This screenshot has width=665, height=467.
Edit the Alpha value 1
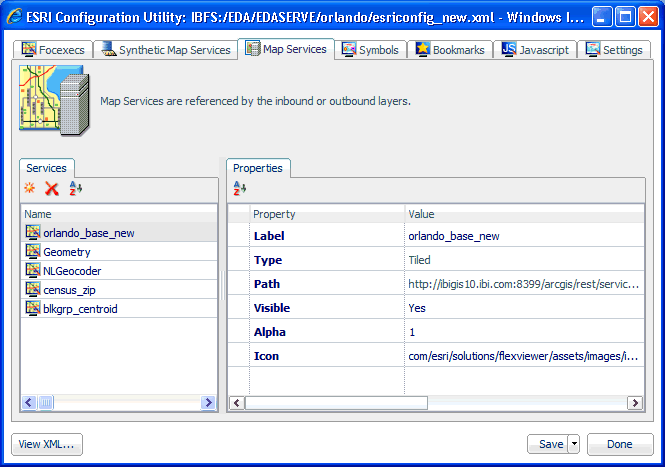click(x=524, y=332)
